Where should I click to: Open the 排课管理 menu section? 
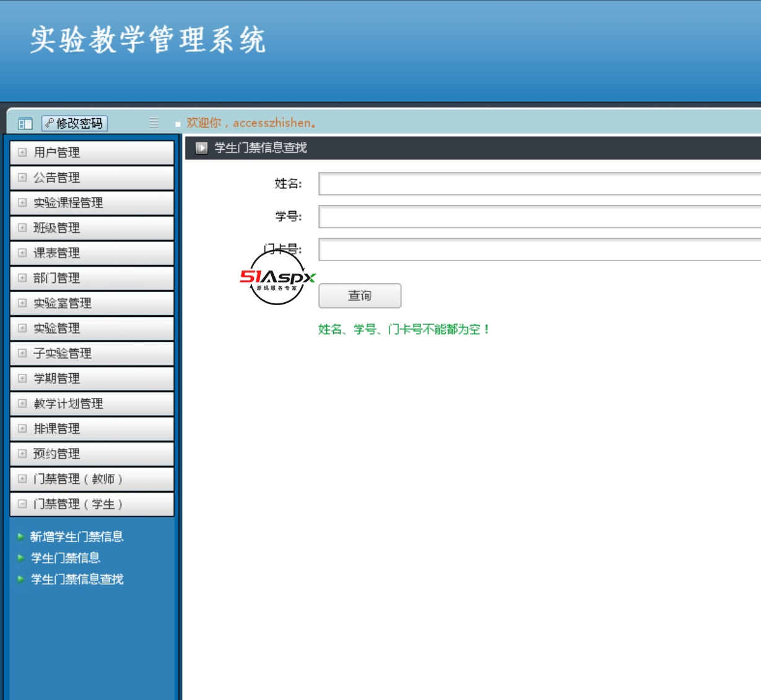click(92, 429)
